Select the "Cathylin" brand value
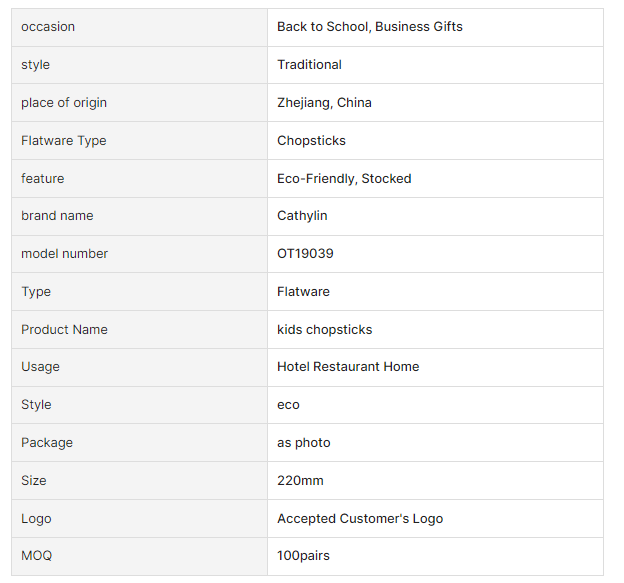 (302, 216)
